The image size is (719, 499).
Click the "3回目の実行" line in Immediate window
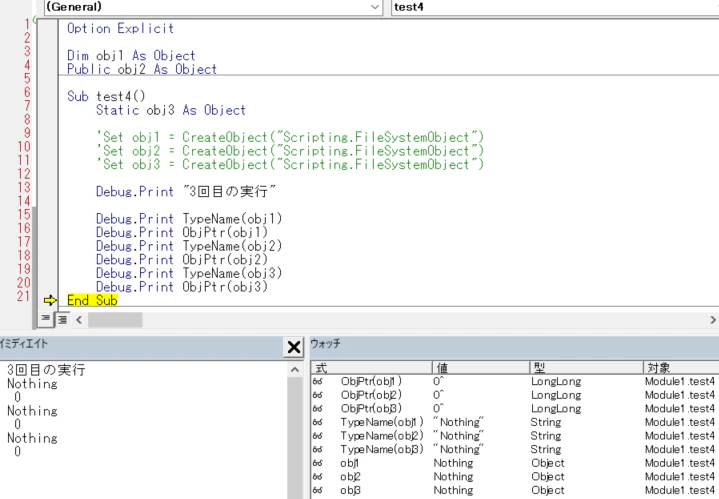point(46,370)
